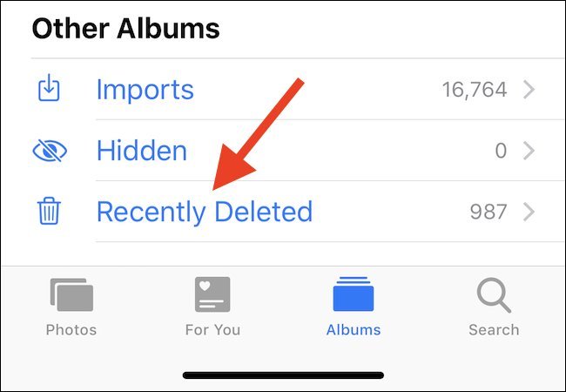Screen dimensions: 566x392
Task: Select the Albums tab label
Action: tap(354, 330)
